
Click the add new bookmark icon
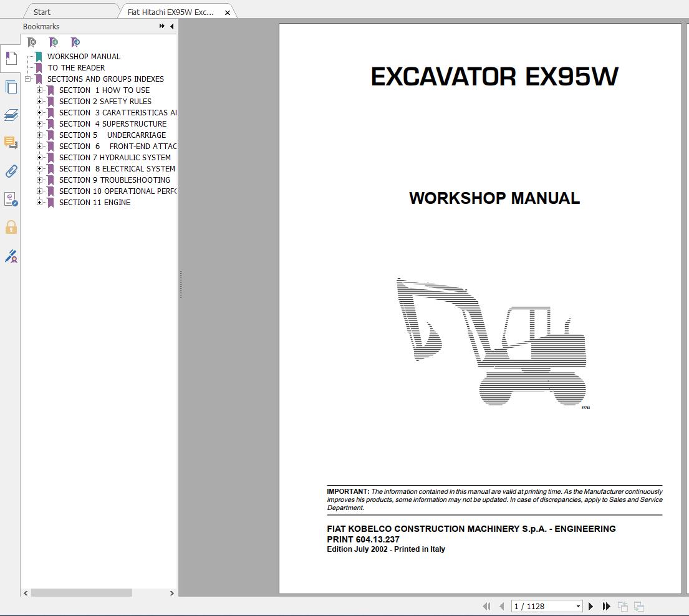tap(54, 42)
